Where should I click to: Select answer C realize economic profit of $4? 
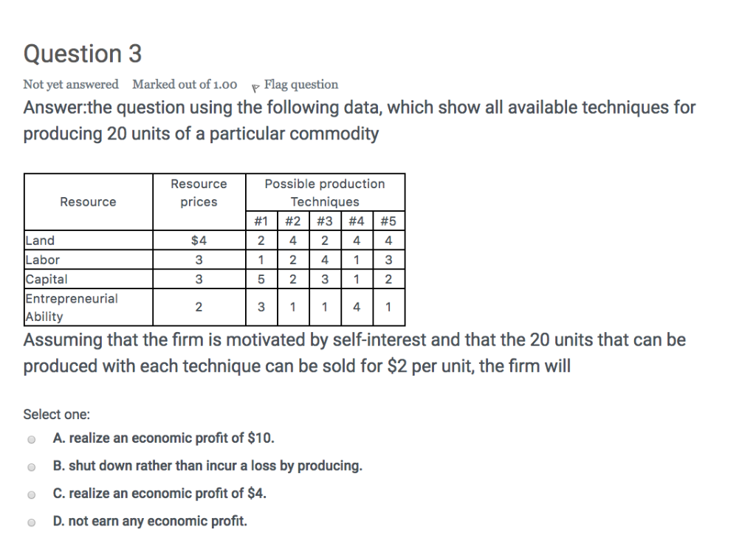coord(32,494)
